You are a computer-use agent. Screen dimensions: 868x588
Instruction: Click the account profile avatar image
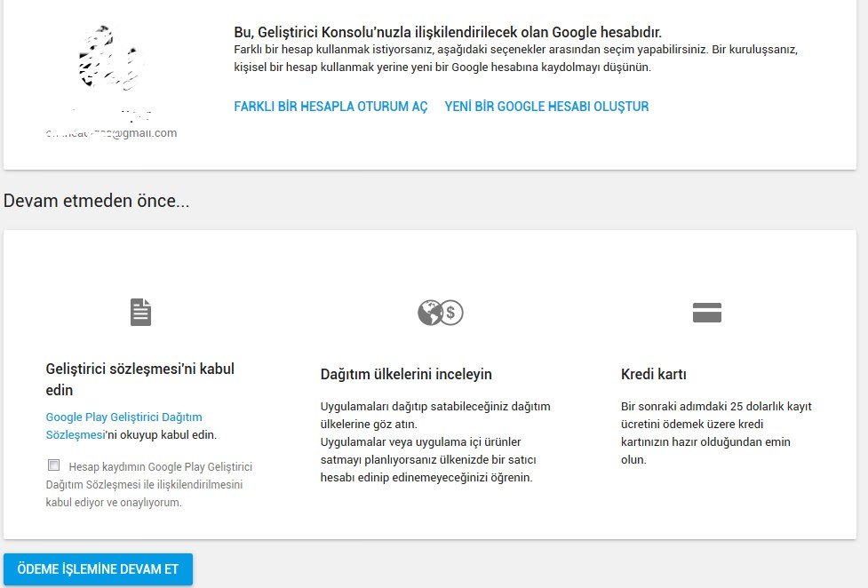click(x=109, y=58)
